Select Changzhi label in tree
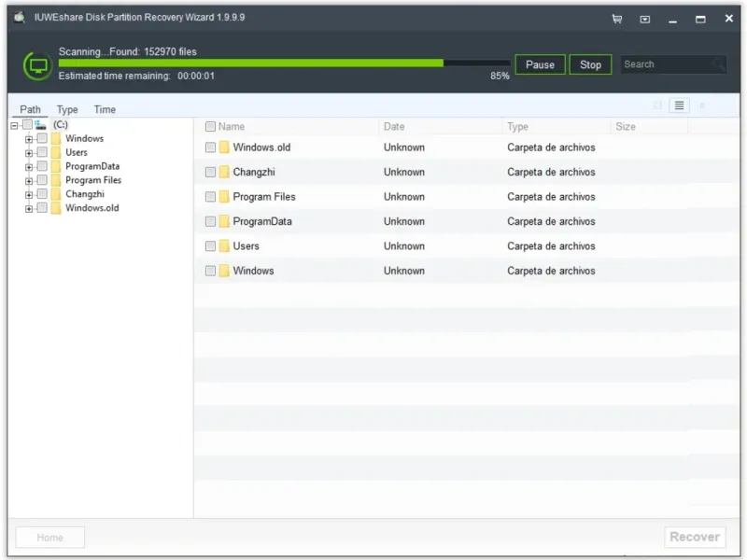The image size is (747, 560). [x=85, y=194]
